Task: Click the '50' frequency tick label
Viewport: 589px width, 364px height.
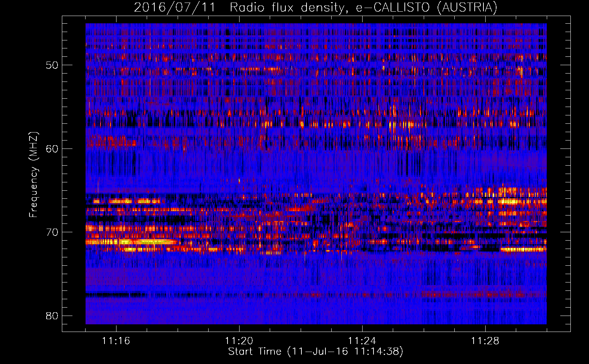Action: click(x=52, y=65)
